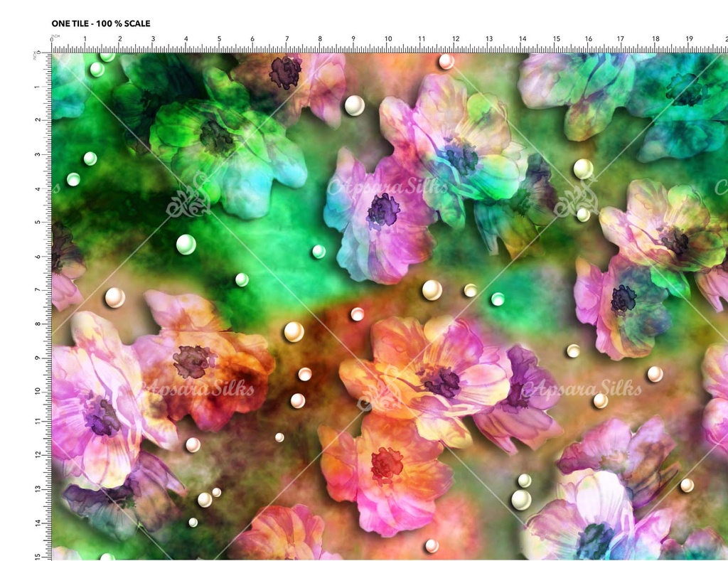Click the number 2 on the horizontal ruler

click(119, 39)
